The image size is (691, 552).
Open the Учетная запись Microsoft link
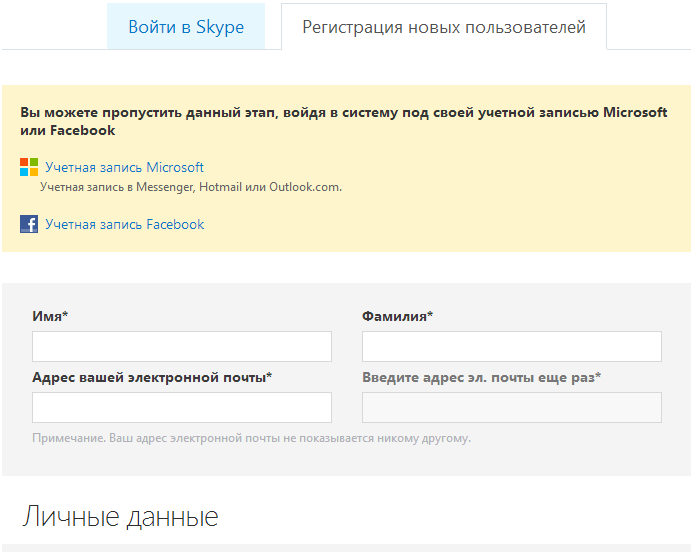[x=124, y=167]
